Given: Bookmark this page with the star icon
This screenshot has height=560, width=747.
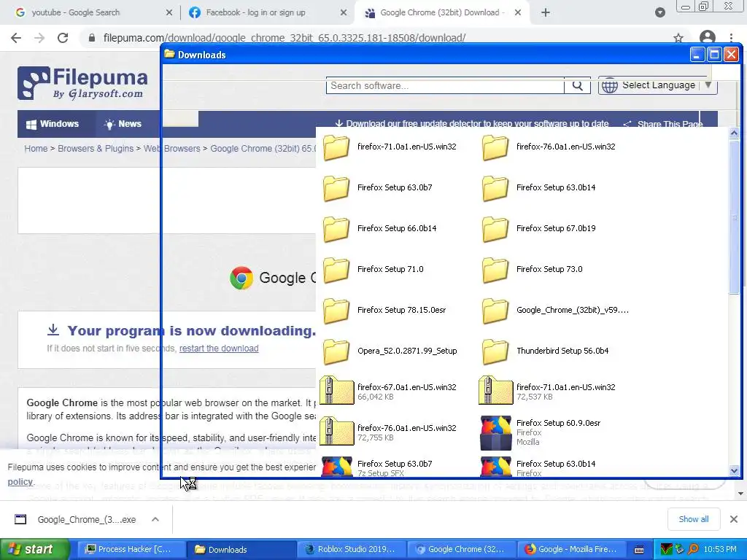Looking at the screenshot, I should point(678,38).
